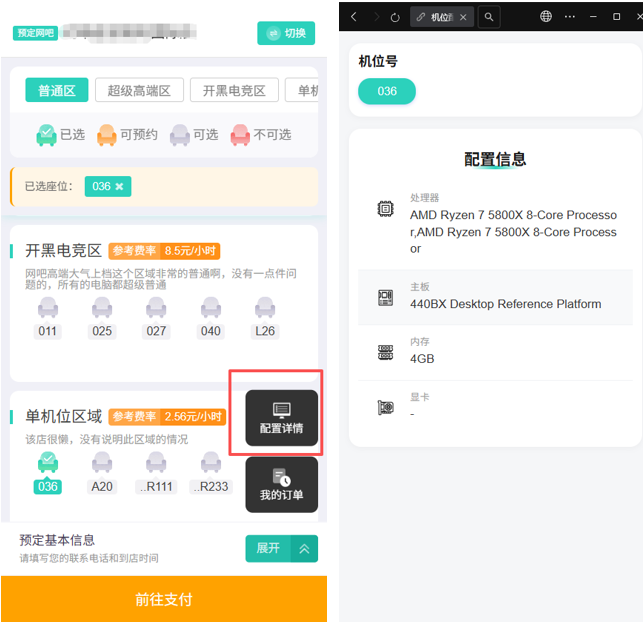Open the three-dots more menu
The height and width of the screenshot is (622, 643).
click(x=570, y=17)
